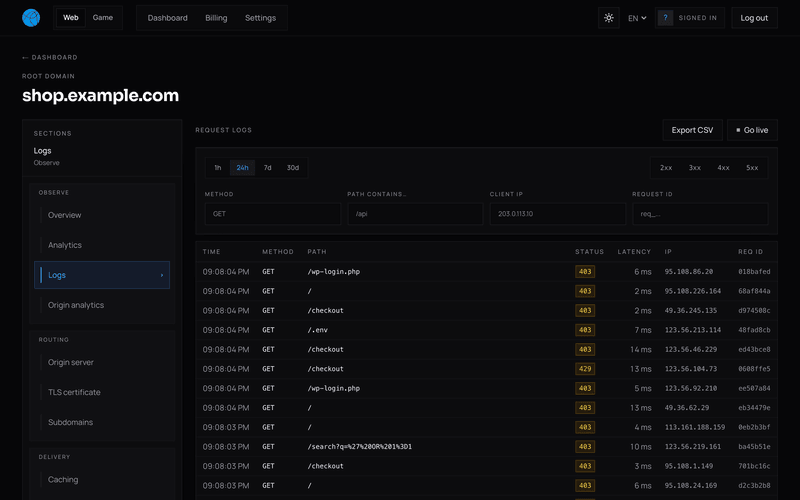This screenshot has height=500, width=800.
Task: Click request ID d974508c
Action: tap(754, 310)
